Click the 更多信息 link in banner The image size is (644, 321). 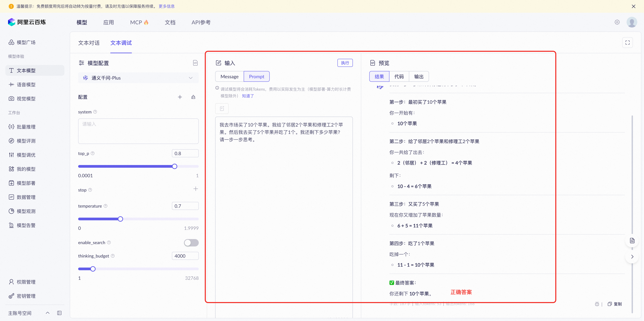(167, 6)
